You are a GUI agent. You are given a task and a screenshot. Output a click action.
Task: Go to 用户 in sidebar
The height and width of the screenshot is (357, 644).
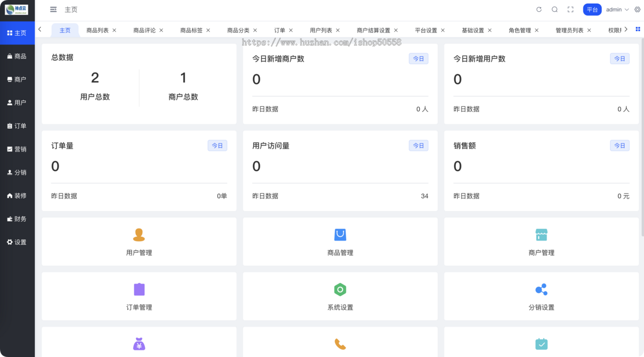[17, 103]
